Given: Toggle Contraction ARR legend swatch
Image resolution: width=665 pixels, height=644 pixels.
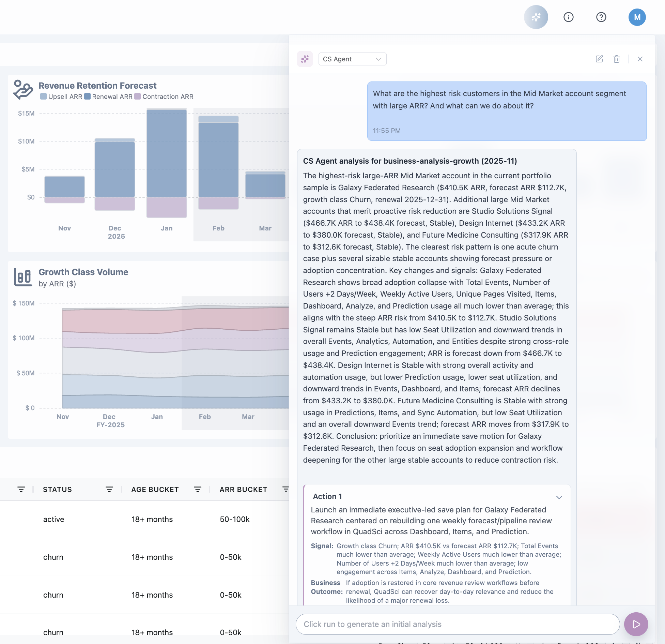Looking at the screenshot, I should [x=138, y=96].
